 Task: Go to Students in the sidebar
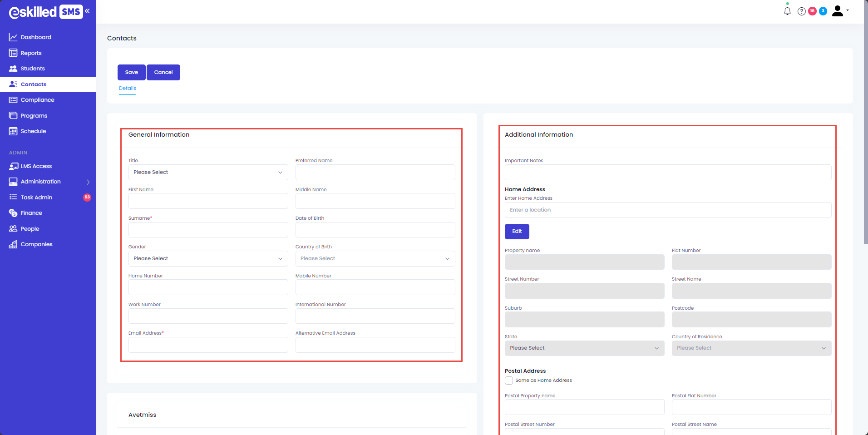(33, 69)
